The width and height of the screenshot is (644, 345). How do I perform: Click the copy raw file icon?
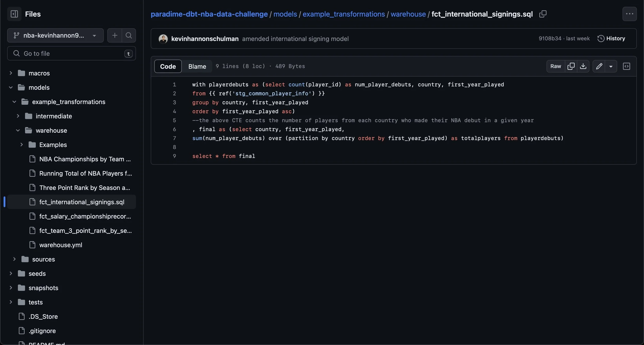coord(571,66)
